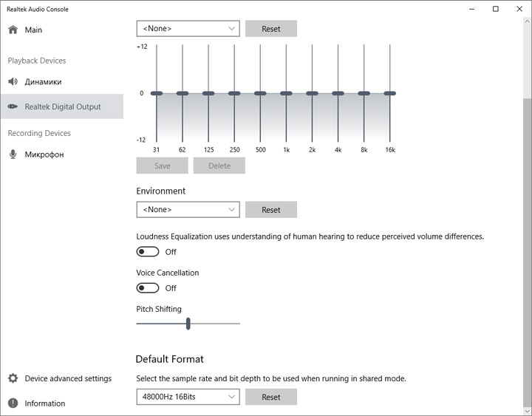532x416 pixels.
Task: Click the Pitch Shifting label
Action: coord(159,309)
